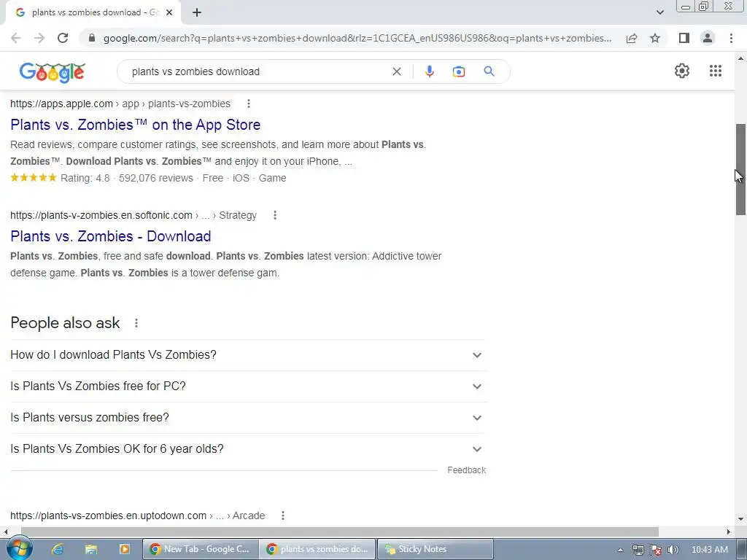Click the Rating: 4.8 text

[85, 178]
